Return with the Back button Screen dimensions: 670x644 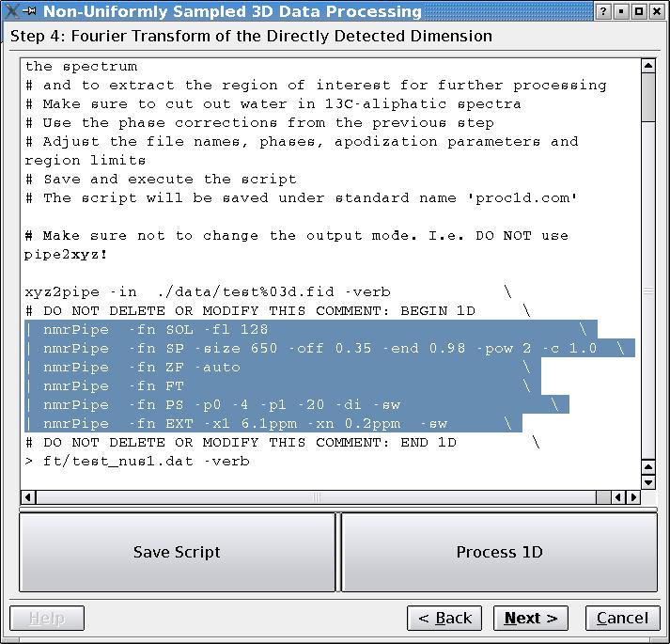tap(444, 618)
